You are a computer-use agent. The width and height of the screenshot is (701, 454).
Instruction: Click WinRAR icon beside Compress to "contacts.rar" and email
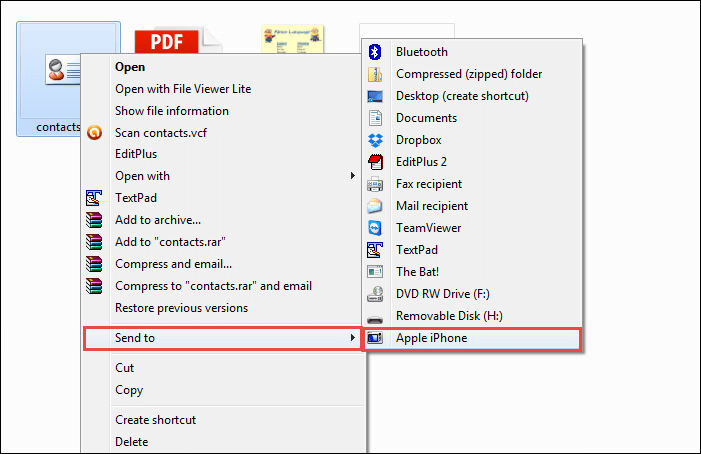pyautogui.click(x=94, y=286)
